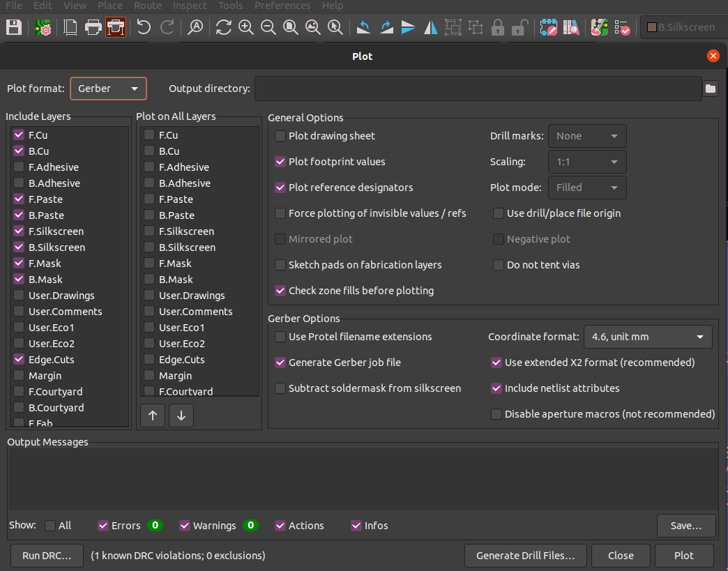Enable the Plot drawing sheet checkbox

click(280, 136)
